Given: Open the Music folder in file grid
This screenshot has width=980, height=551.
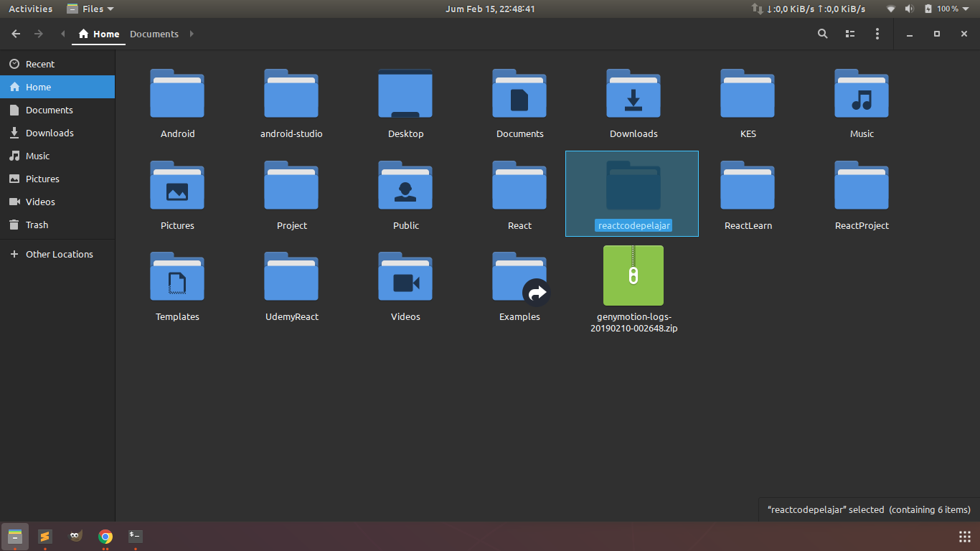Looking at the screenshot, I should [x=862, y=94].
